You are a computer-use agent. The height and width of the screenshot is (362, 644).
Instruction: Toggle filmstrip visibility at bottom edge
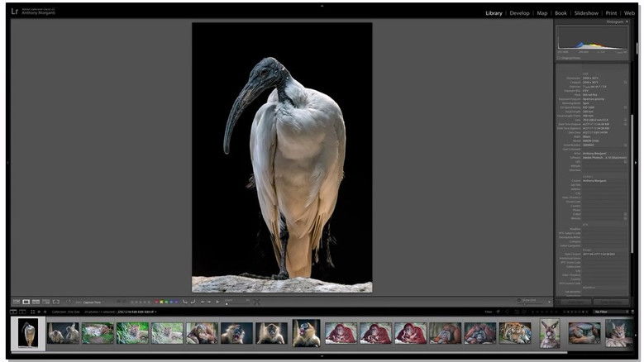pyautogui.click(x=322, y=357)
